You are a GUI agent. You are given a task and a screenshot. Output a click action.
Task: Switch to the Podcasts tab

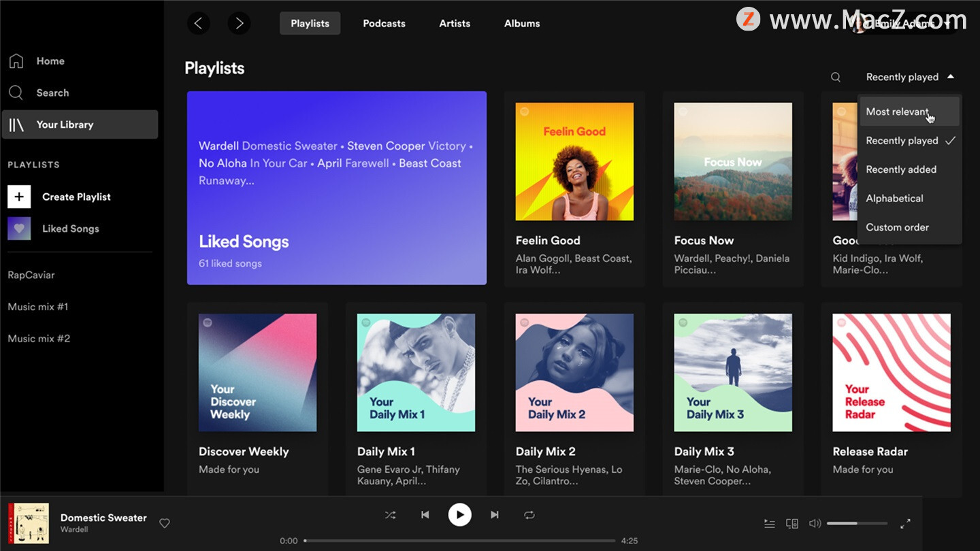[385, 23]
